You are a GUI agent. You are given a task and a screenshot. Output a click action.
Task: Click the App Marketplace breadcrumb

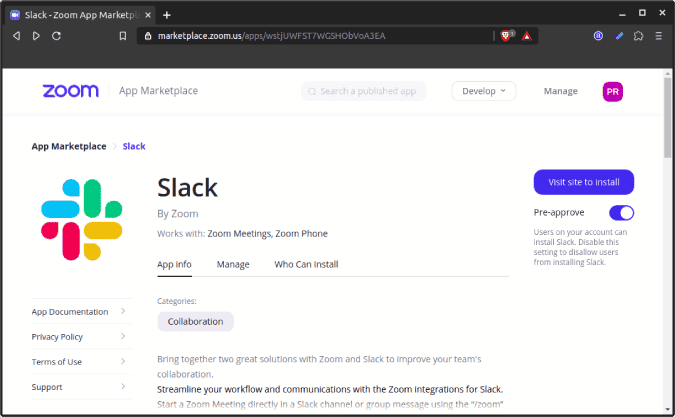click(x=69, y=146)
